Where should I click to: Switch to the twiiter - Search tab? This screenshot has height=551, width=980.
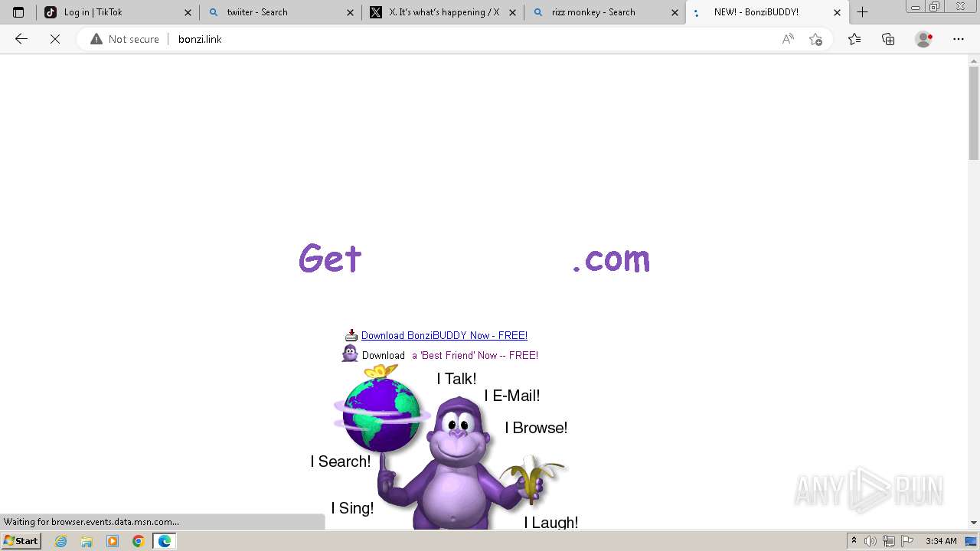281,12
